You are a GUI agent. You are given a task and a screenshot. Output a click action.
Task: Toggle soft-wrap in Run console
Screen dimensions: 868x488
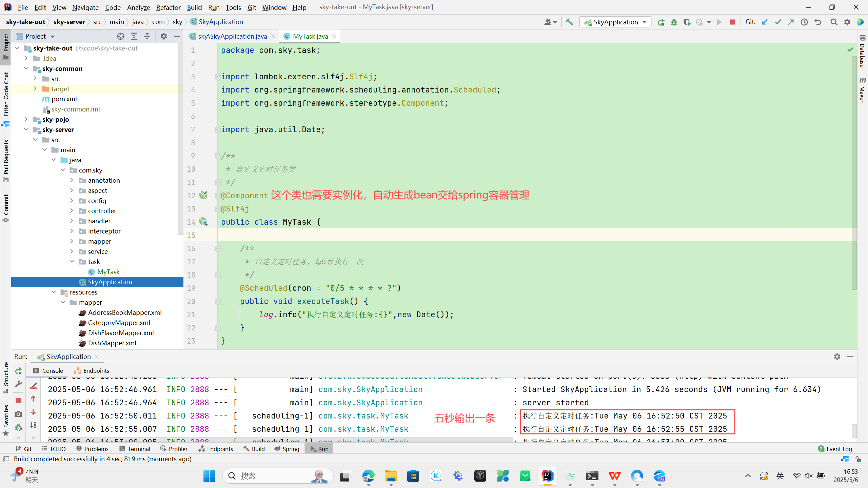[x=33, y=386]
